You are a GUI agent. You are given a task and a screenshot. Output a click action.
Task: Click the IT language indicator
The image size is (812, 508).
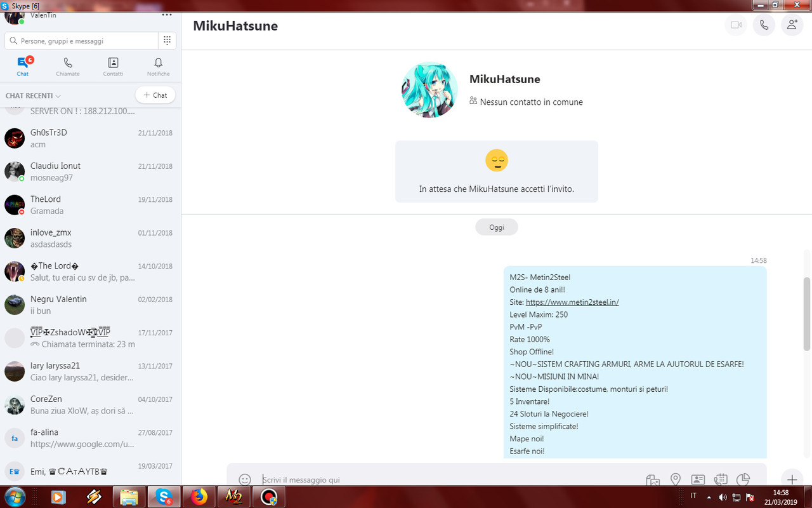click(x=693, y=495)
